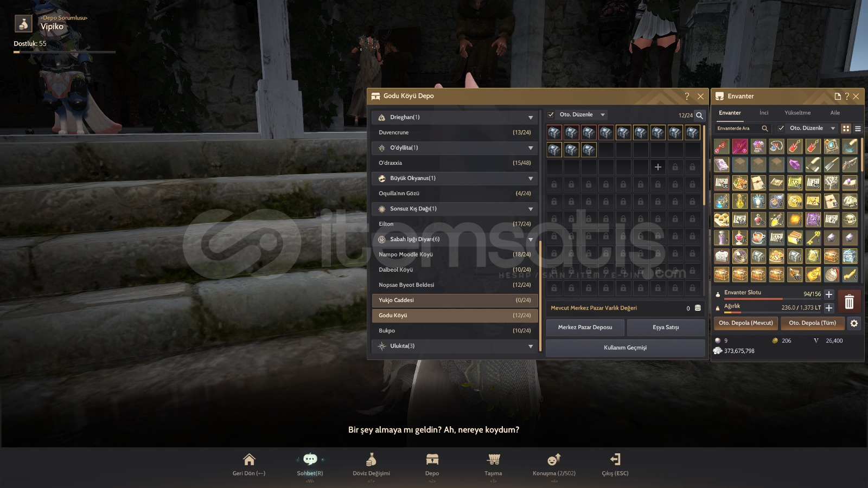The width and height of the screenshot is (868, 488).
Task: Toggle inventory Oto. Düzenle checkbox
Action: (x=781, y=129)
